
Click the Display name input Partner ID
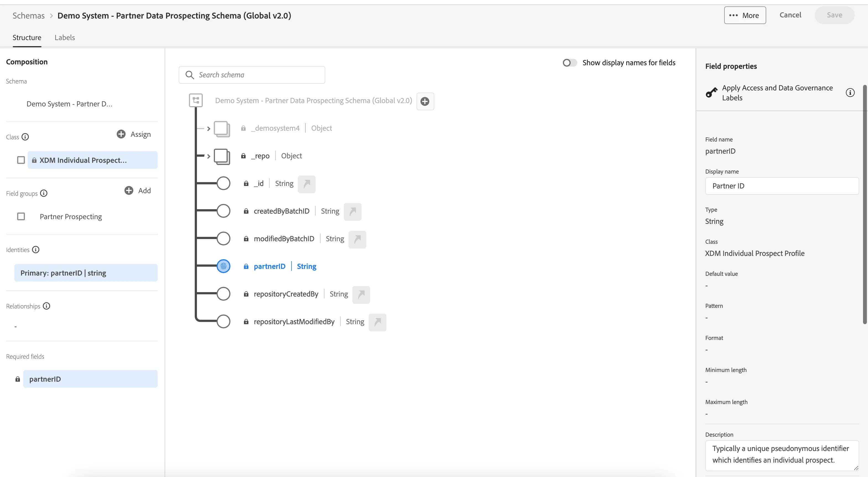coord(782,186)
